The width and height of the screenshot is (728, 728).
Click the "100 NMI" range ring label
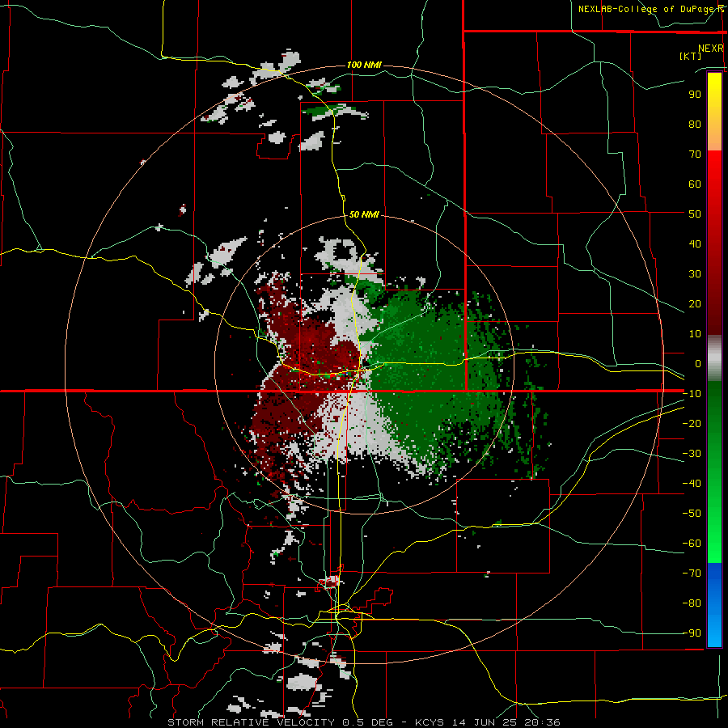click(364, 65)
